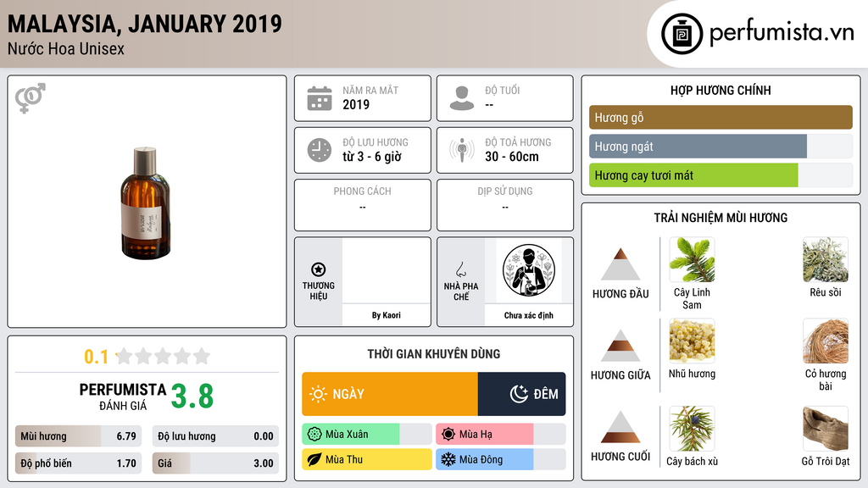Click the amber perfume bottle photo

(145, 203)
